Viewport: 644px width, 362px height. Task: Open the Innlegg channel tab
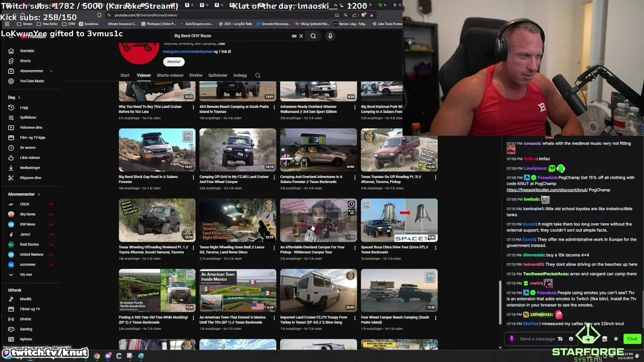pyautogui.click(x=240, y=75)
